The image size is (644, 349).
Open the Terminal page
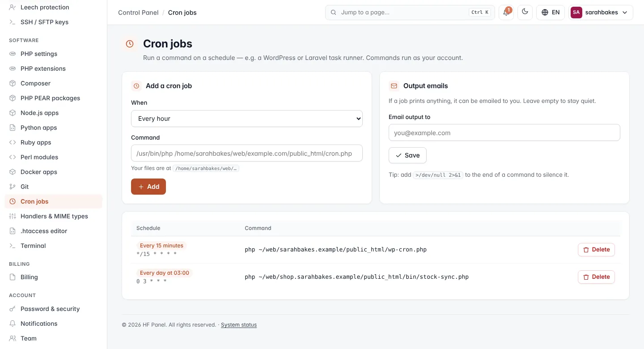54,246
